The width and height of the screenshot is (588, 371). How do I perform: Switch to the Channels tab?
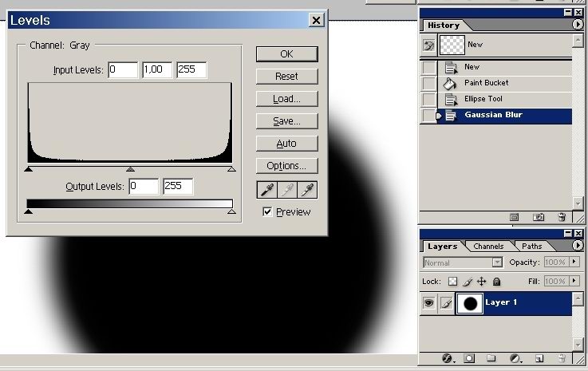tap(488, 247)
